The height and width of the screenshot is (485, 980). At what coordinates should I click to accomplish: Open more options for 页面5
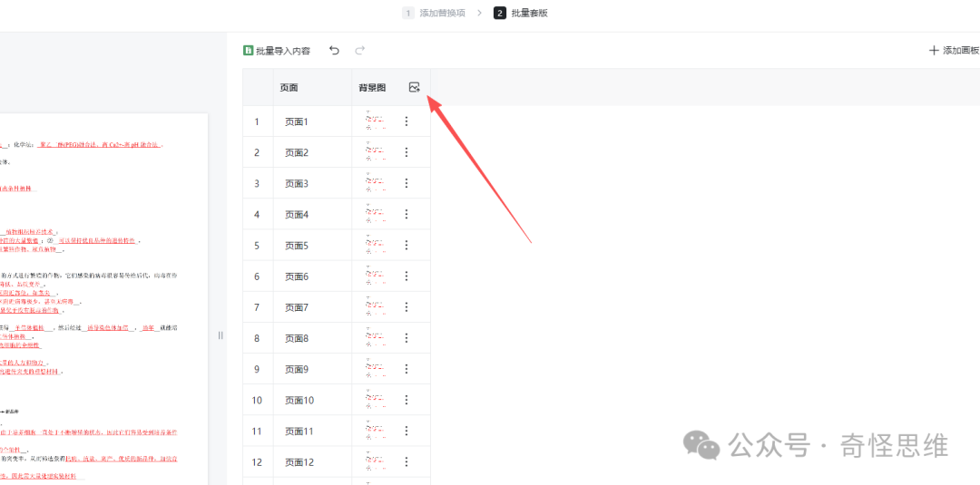407,246
